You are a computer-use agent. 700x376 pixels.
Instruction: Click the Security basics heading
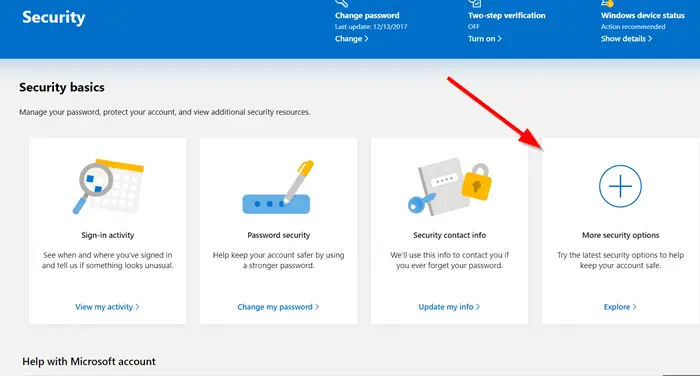(x=62, y=87)
